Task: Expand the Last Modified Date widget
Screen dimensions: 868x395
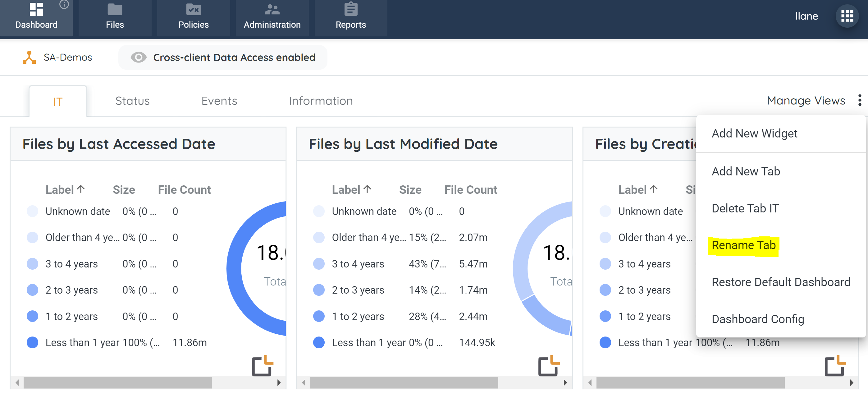Action: point(549,366)
